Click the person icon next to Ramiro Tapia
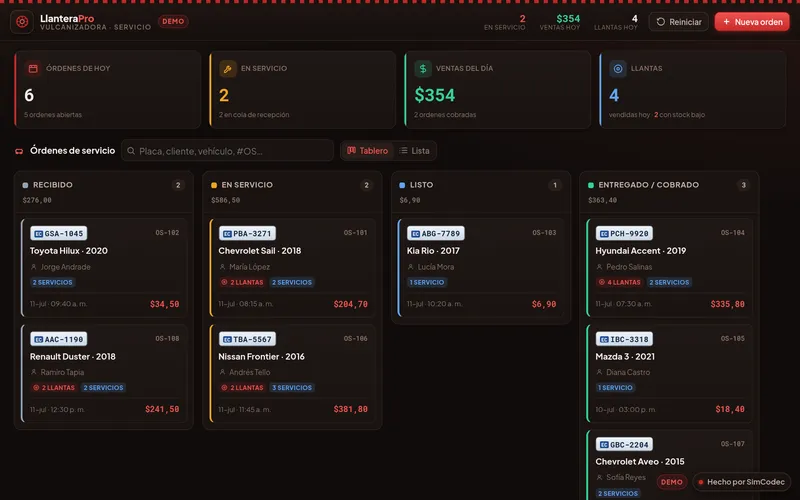Image resolution: width=800 pixels, height=500 pixels. coord(34,372)
